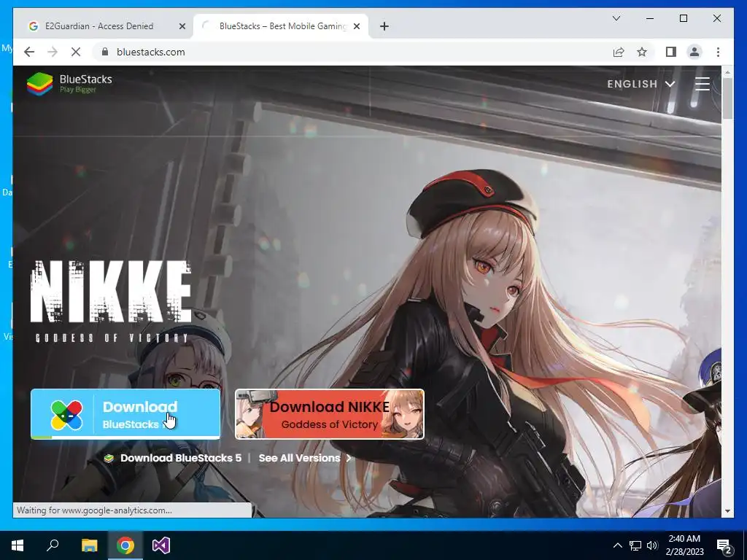Viewport: 747px width, 560px height.
Task: Click the browser forward arrow
Action: pos(53,52)
